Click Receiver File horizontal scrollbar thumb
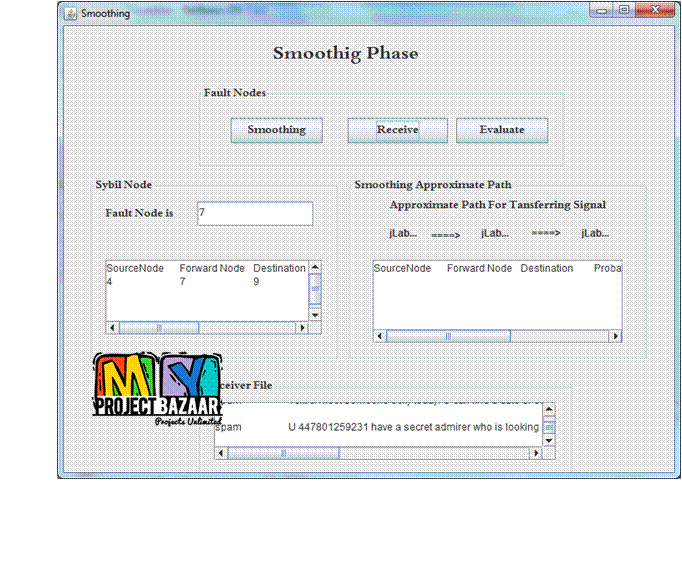The width and height of the screenshot is (682, 577). 283,453
